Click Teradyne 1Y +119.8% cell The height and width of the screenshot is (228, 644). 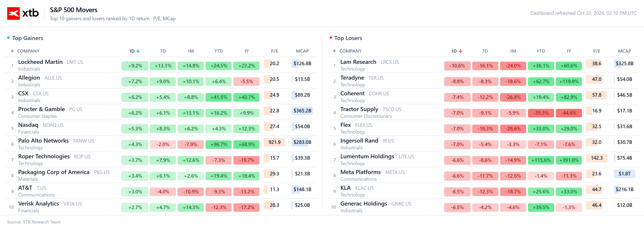(x=569, y=81)
